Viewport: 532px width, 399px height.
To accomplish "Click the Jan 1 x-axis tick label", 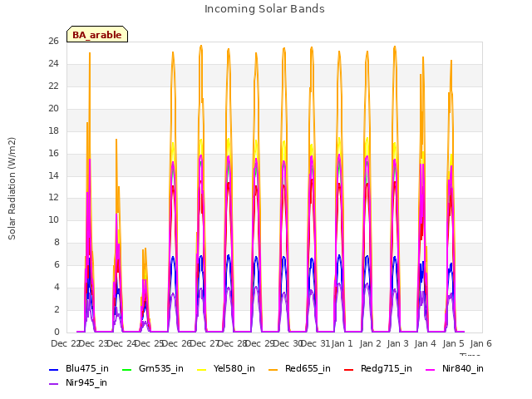I will pos(342,343).
